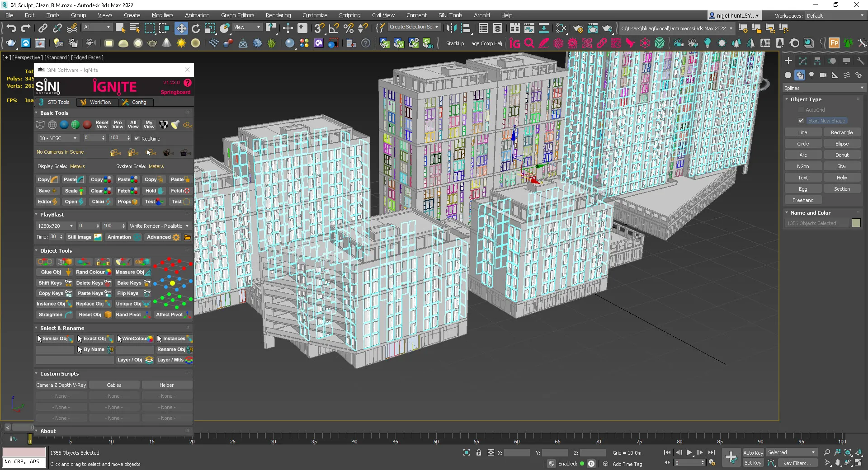
Task: Open the White Render - Realistic dropdown
Action: point(159,226)
